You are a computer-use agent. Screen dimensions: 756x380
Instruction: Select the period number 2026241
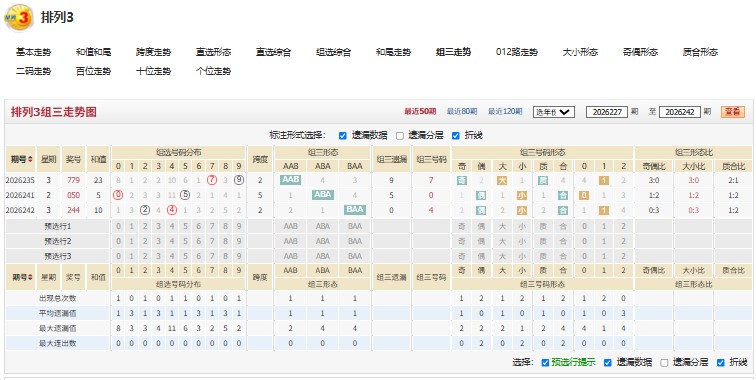[x=20, y=195]
